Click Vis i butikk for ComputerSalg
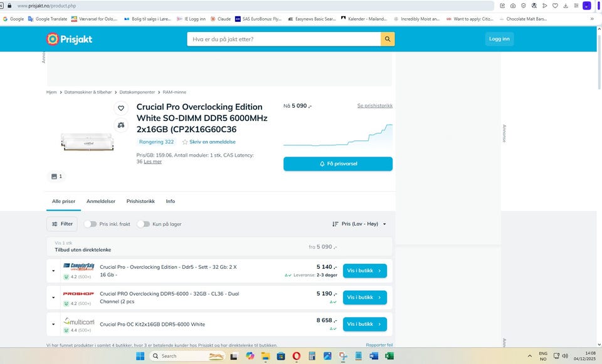 click(x=365, y=271)
